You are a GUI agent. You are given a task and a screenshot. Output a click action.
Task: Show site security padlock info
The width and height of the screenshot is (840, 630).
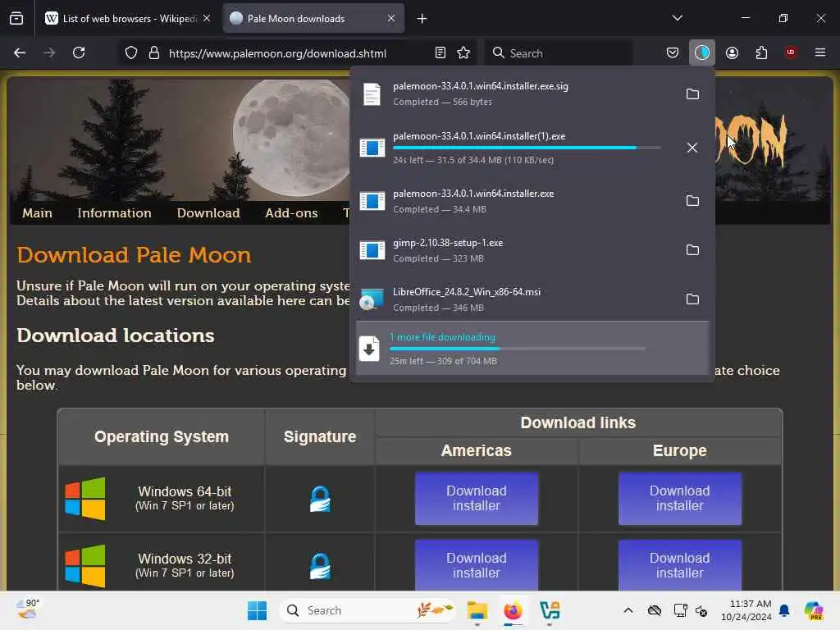click(x=154, y=53)
